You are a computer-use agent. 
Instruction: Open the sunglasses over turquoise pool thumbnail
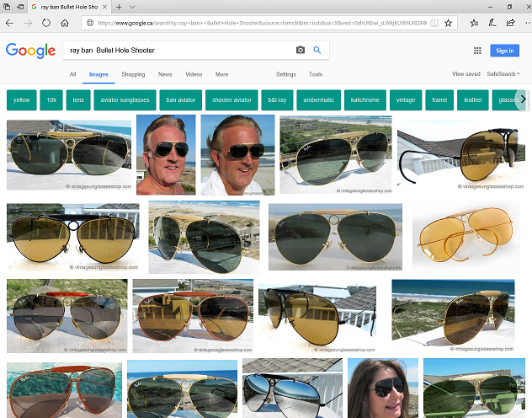[65, 390]
